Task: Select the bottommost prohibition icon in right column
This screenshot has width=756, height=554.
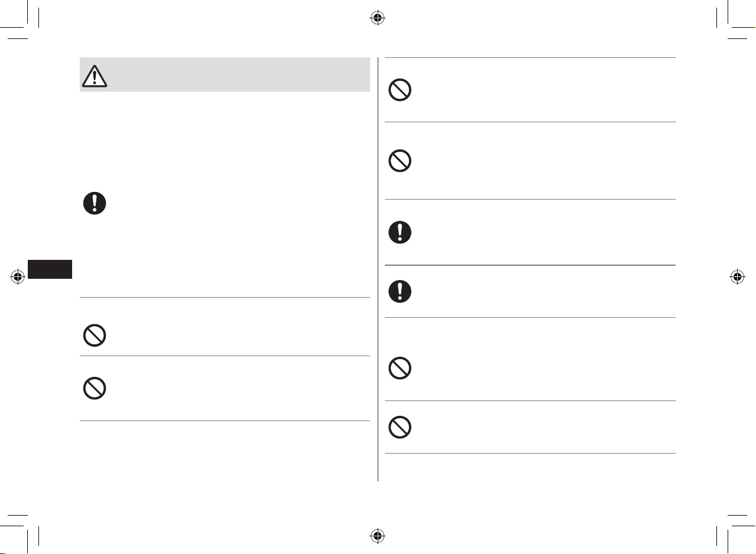Action: tap(400, 427)
